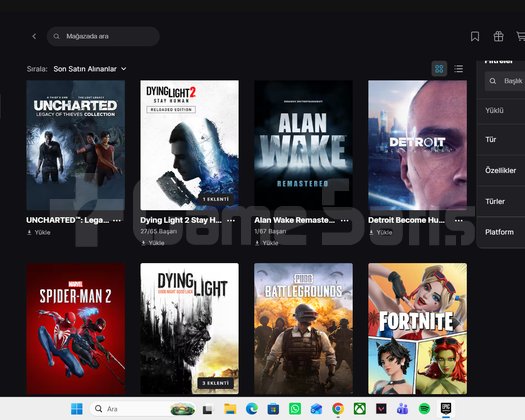Open Microsoft Store from taskbar
This screenshot has width=525, height=420.
pyautogui.click(x=273, y=409)
